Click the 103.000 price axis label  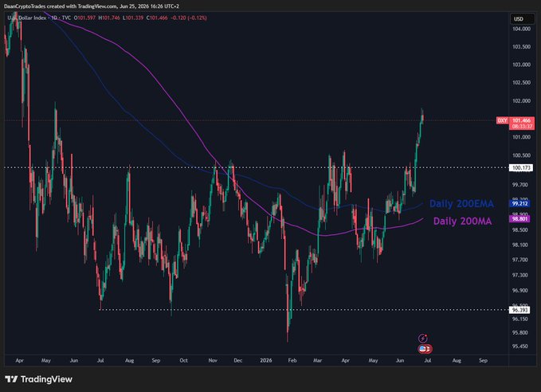pos(521,65)
